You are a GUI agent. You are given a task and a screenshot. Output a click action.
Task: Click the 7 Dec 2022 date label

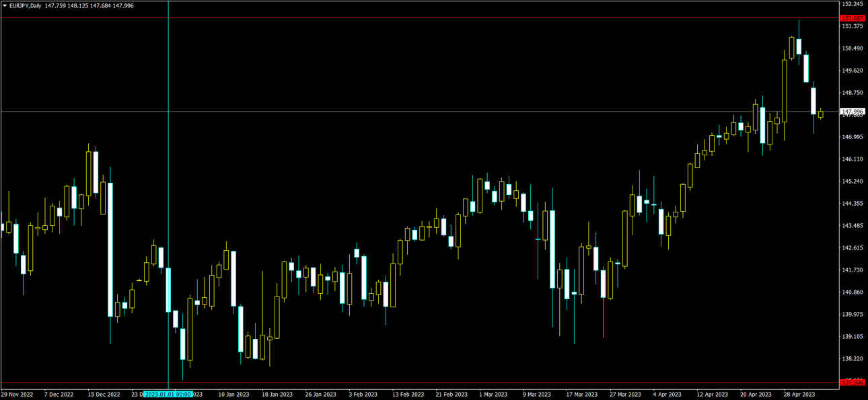click(x=59, y=395)
